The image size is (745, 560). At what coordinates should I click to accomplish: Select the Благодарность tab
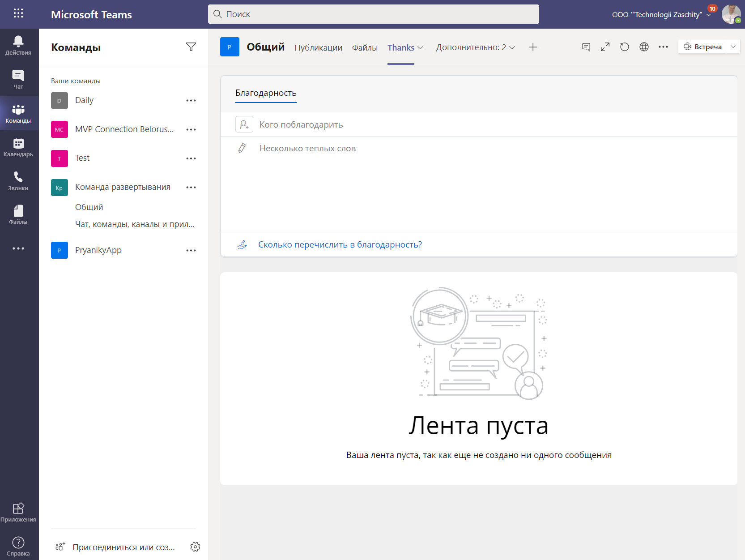[266, 93]
